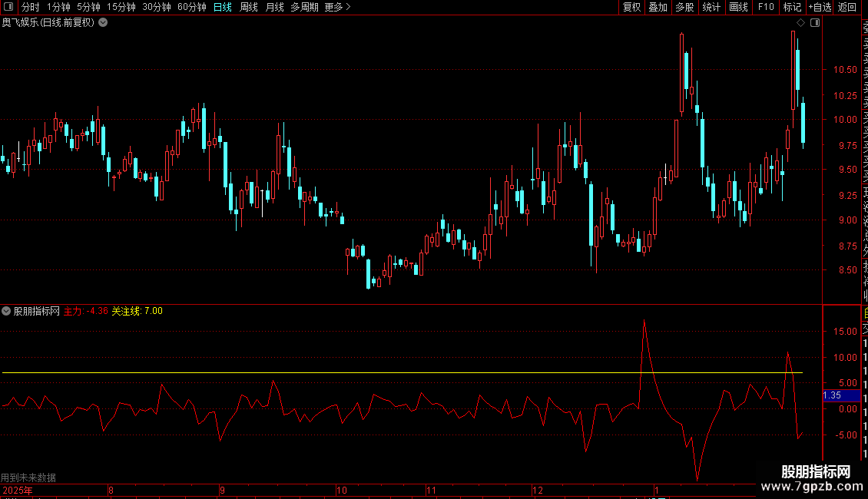Select the 5分钟 period

(88, 7)
